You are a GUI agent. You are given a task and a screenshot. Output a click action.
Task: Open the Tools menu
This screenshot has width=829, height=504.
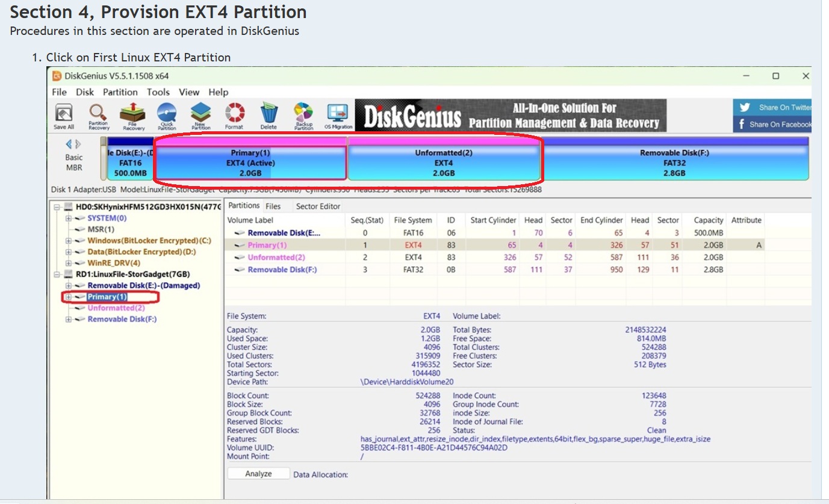tap(158, 92)
